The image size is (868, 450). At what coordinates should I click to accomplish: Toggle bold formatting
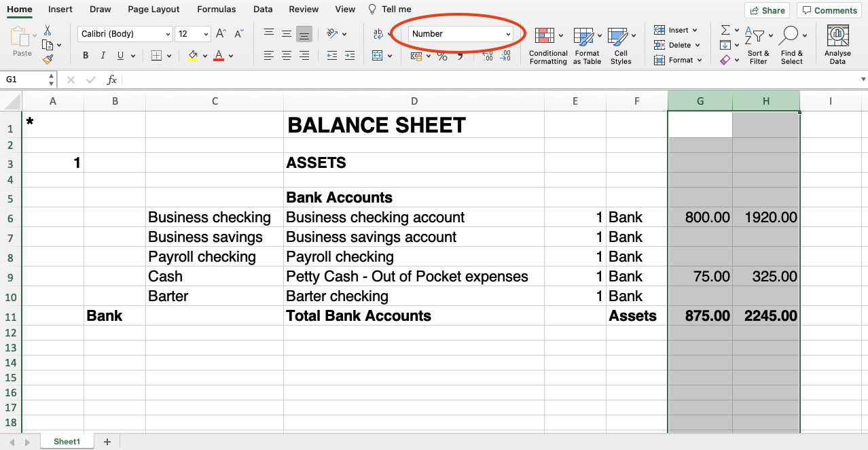[x=85, y=54]
